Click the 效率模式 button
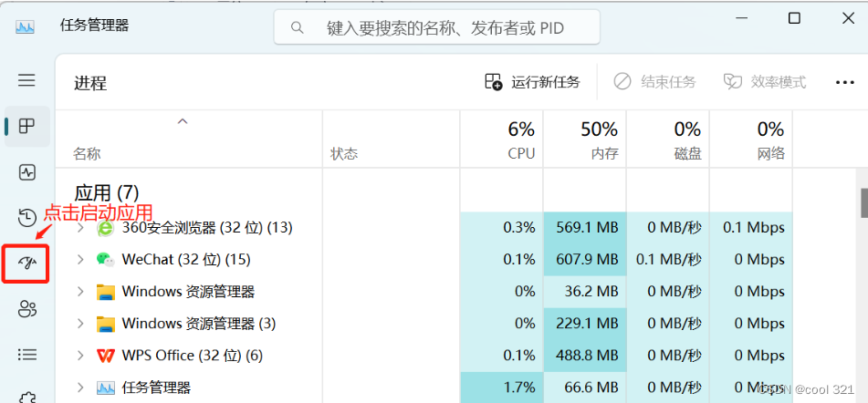This screenshot has width=868, height=403. (x=765, y=82)
